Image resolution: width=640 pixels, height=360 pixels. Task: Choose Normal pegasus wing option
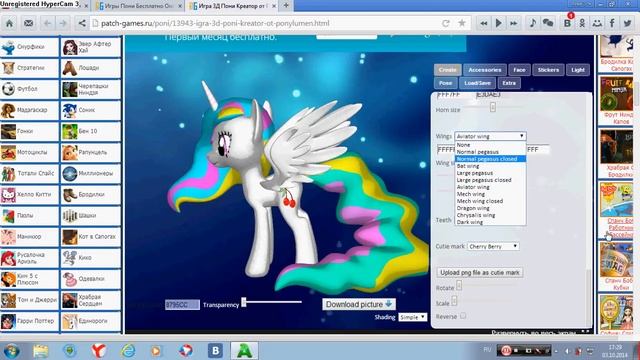[x=490, y=152]
